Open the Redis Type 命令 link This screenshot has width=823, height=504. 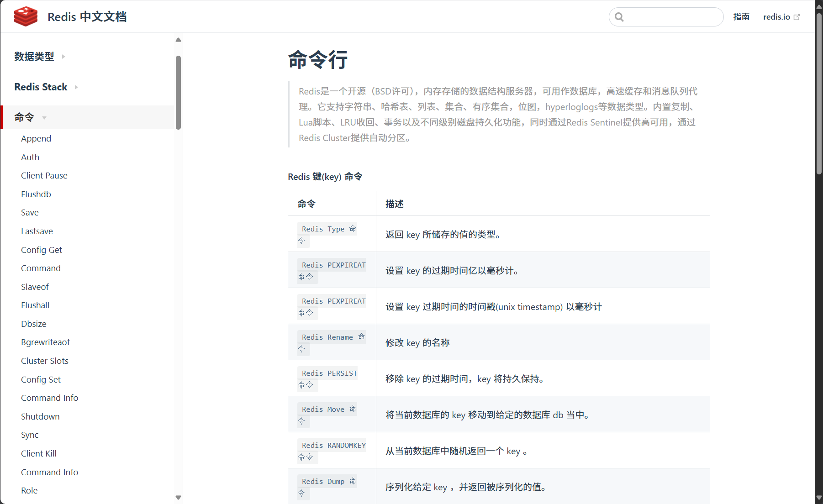[x=327, y=234]
